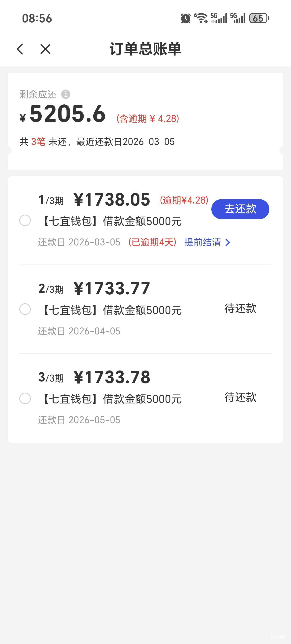
Task: Tap the battery indicator icon
Action: pyautogui.click(x=259, y=18)
